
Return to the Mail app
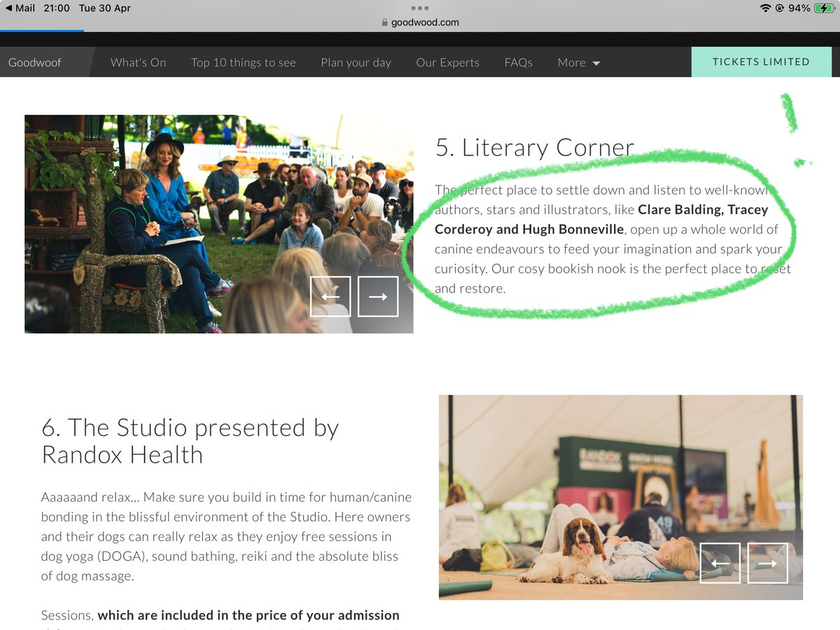point(20,8)
